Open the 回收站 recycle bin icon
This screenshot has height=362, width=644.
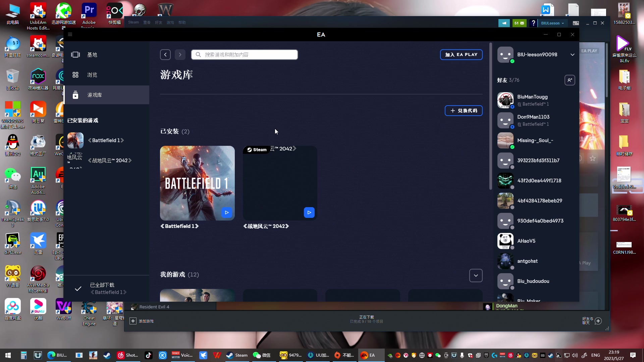coord(13,80)
